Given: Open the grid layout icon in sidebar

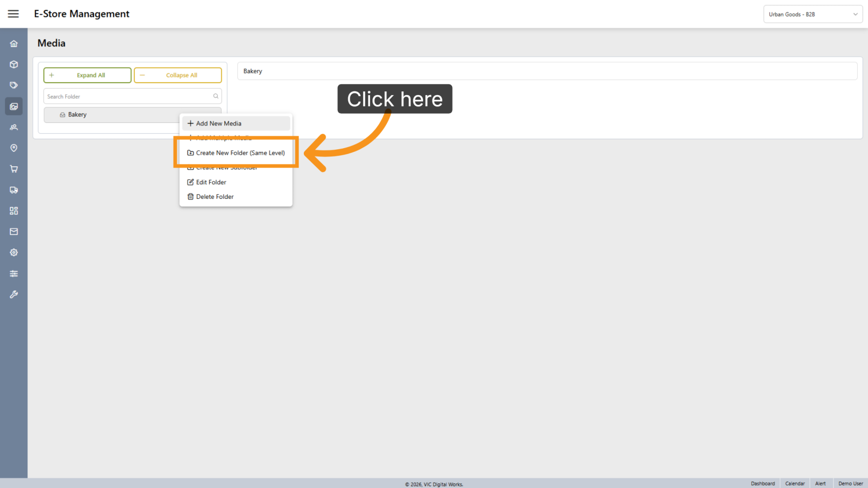Looking at the screenshot, I should tap(14, 211).
